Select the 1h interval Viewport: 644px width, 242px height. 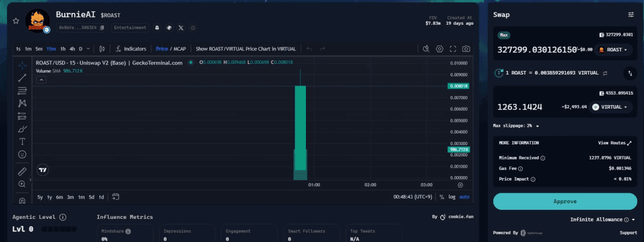[63, 49]
